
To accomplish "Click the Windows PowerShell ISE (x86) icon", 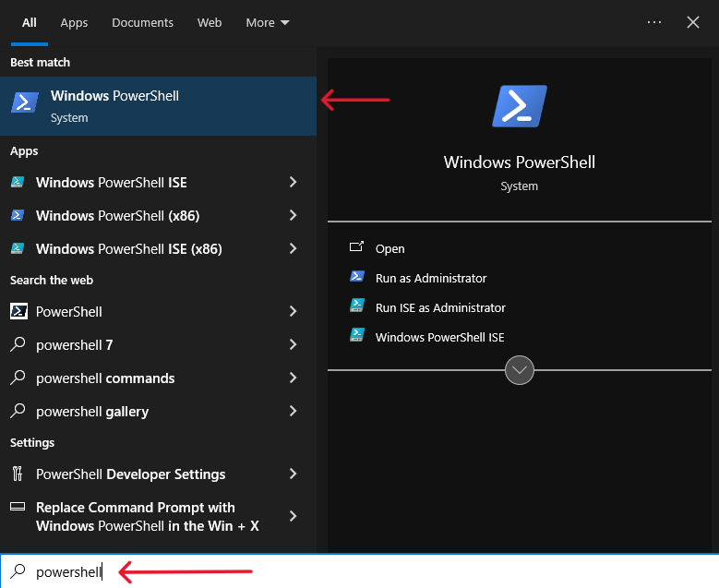I will (x=18, y=248).
